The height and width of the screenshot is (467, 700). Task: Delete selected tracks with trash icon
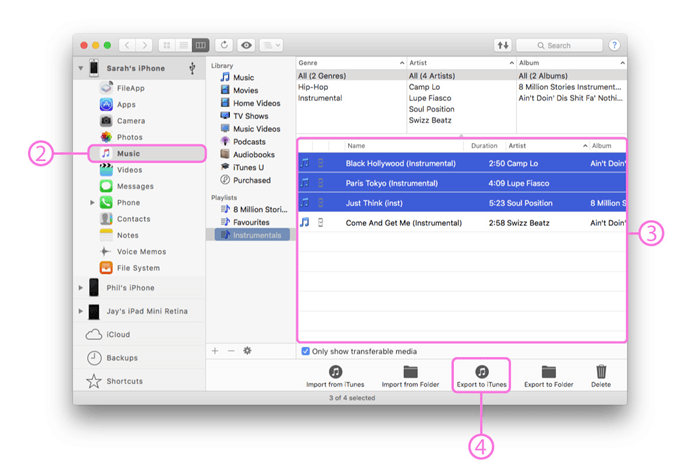coord(601,376)
